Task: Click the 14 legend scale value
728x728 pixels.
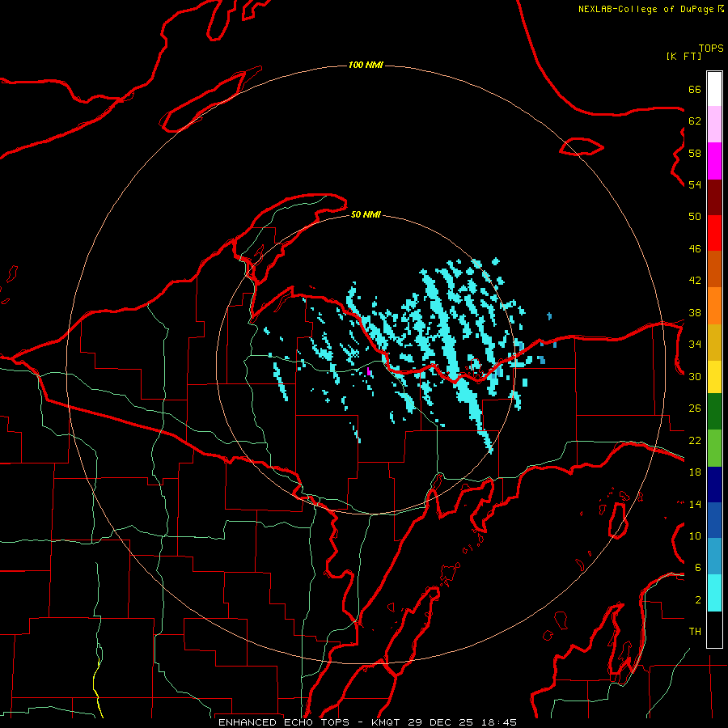Action: pyautogui.click(x=695, y=504)
